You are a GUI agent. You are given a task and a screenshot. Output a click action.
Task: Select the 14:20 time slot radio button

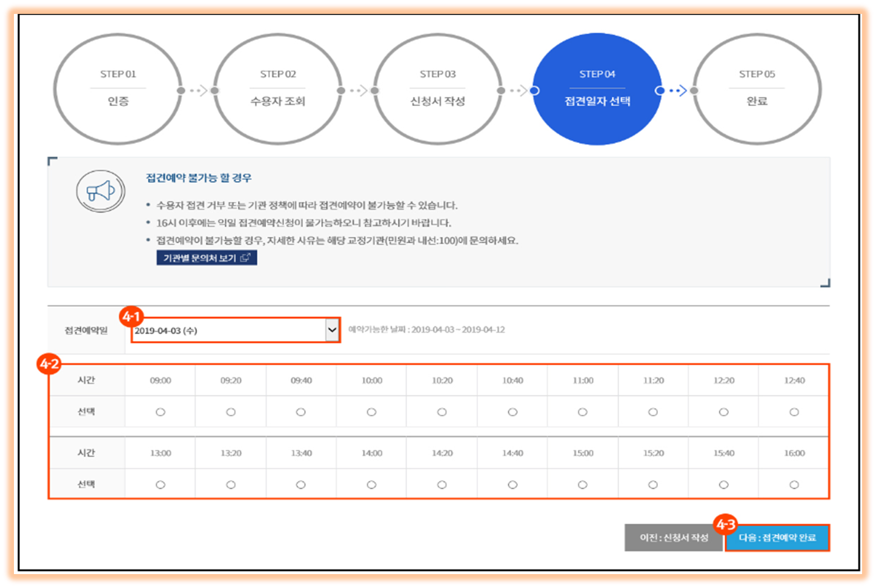(442, 484)
